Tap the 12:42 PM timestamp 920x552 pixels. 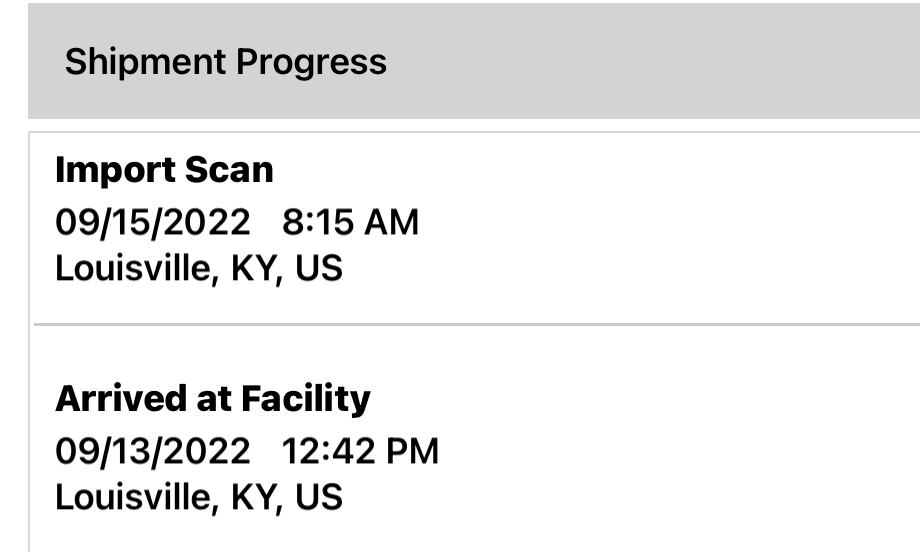pyautogui.click(x=360, y=451)
